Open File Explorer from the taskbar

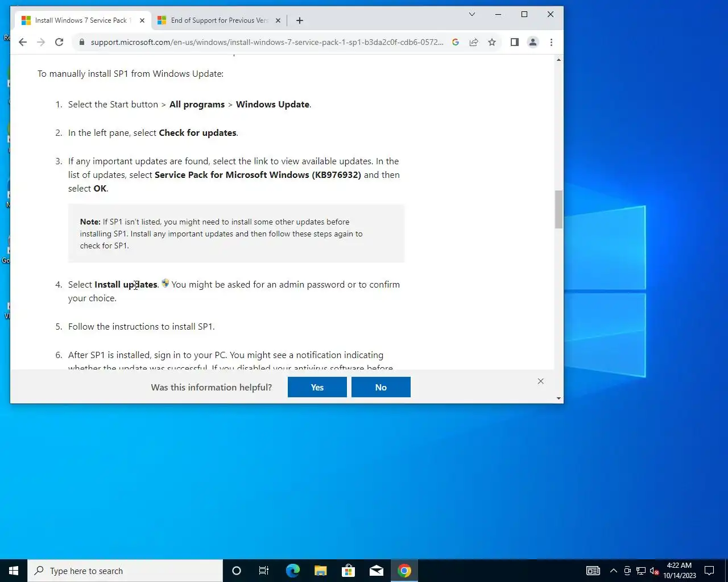coord(321,571)
